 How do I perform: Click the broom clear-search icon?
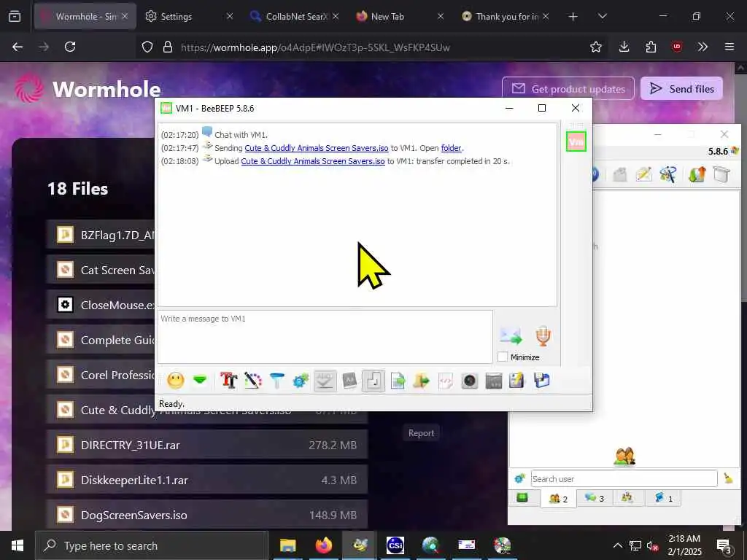[x=729, y=478]
